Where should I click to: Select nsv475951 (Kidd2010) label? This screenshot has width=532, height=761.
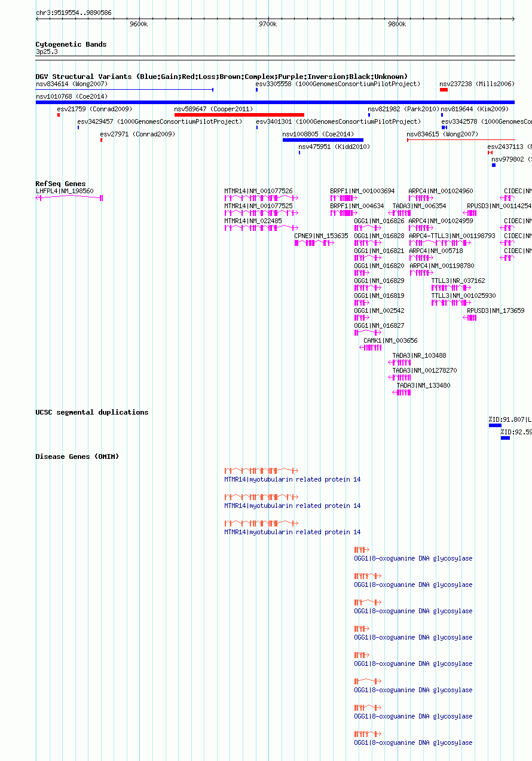coord(334,147)
